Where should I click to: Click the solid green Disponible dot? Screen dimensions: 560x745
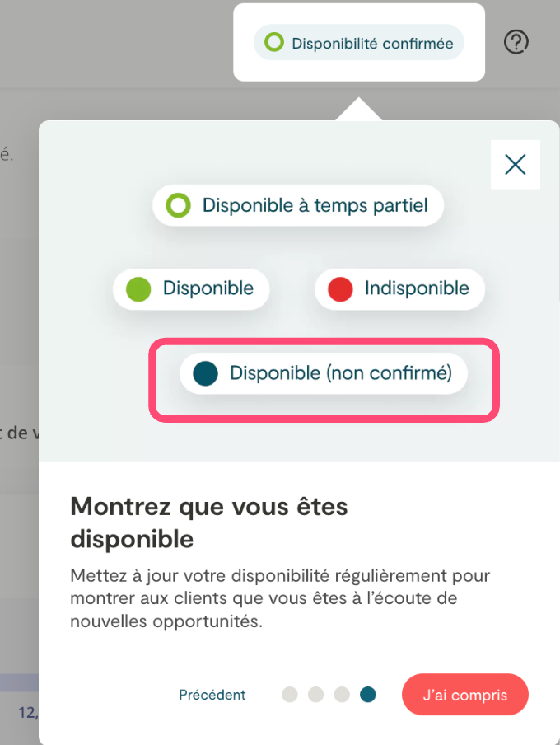[x=138, y=289]
